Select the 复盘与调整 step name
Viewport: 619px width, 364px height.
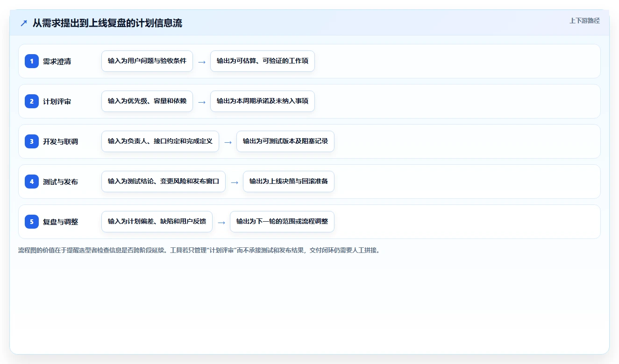click(60, 222)
